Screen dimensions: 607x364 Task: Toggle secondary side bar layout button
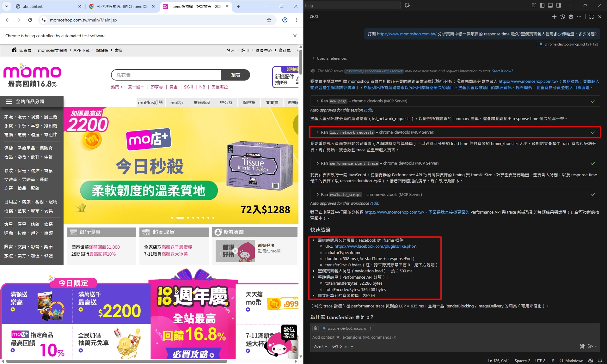pyautogui.click(x=559, y=5)
